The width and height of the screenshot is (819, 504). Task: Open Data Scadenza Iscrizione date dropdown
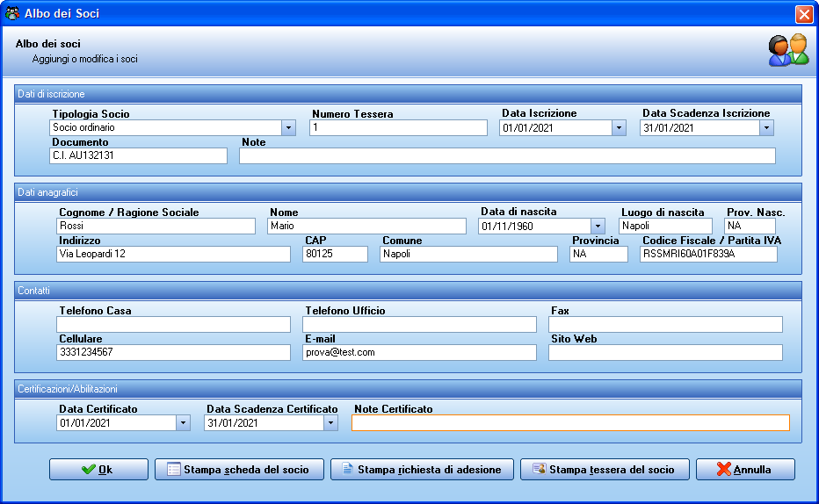pos(766,128)
